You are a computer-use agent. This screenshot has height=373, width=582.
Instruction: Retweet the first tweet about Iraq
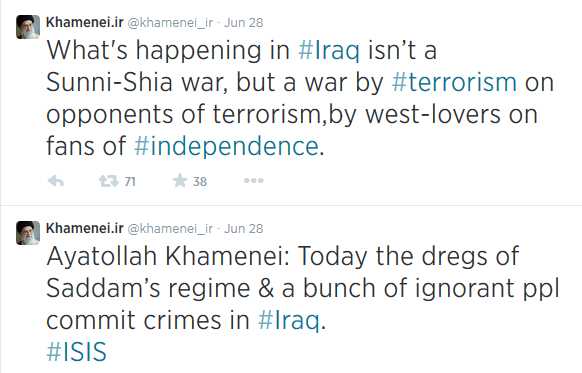point(108,181)
